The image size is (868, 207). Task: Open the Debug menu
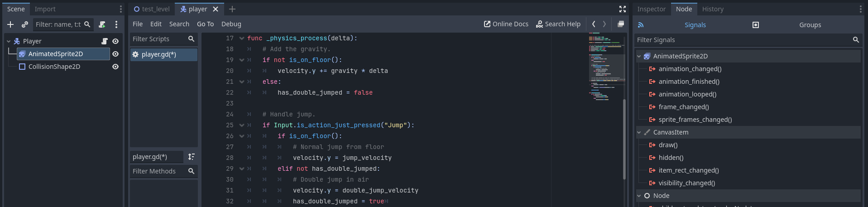click(231, 24)
